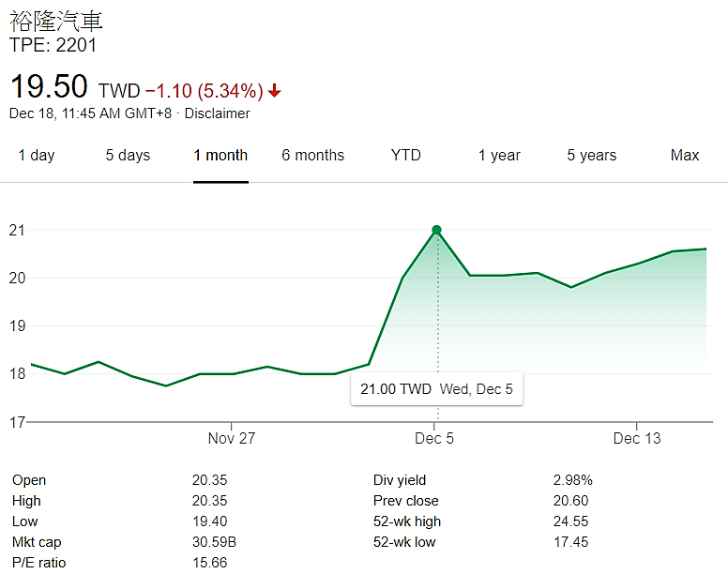
Task: Click the 17 y-axis label
Action: [x=17, y=422]
